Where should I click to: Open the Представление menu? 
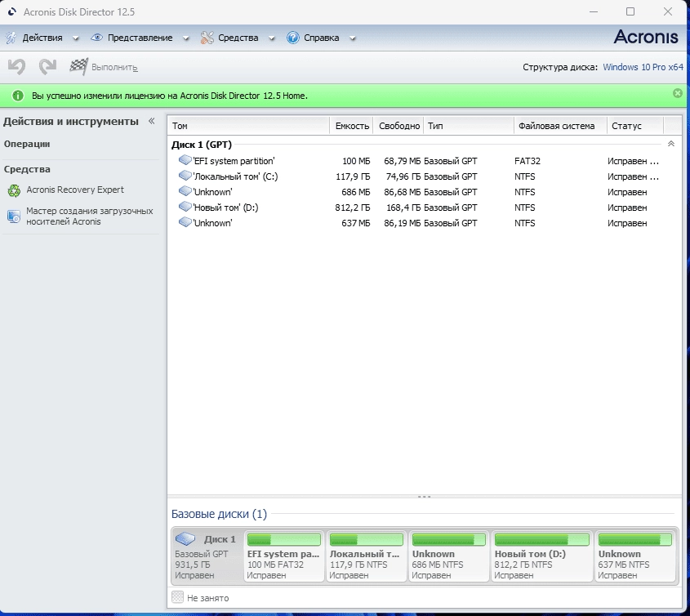pyautogui.click(x=140, y=38)
